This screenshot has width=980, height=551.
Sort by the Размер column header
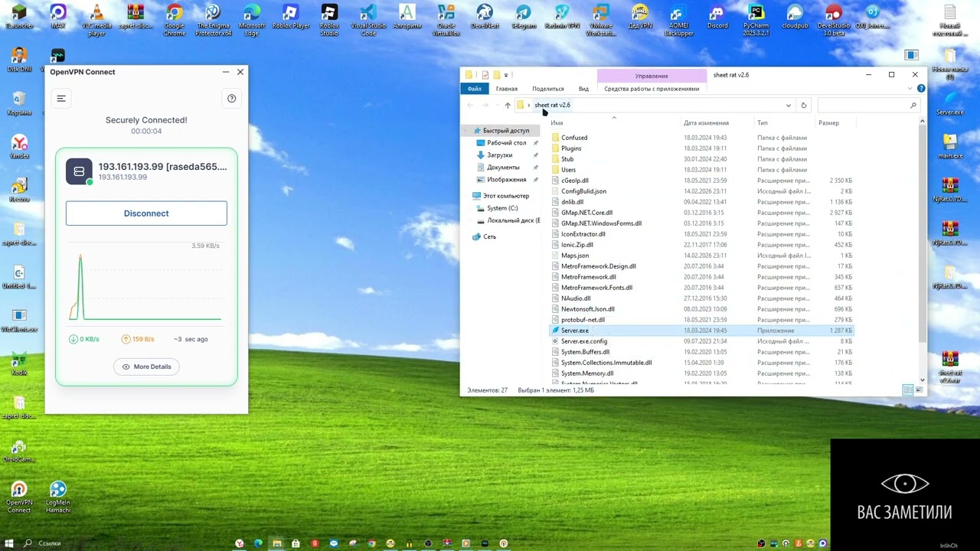(x=828, y=122)
